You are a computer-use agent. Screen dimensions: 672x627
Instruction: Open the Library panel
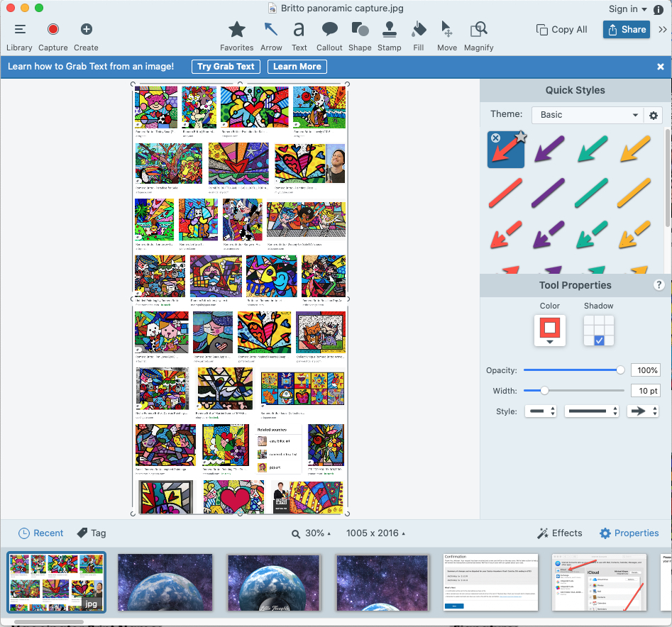coord(19,37)
